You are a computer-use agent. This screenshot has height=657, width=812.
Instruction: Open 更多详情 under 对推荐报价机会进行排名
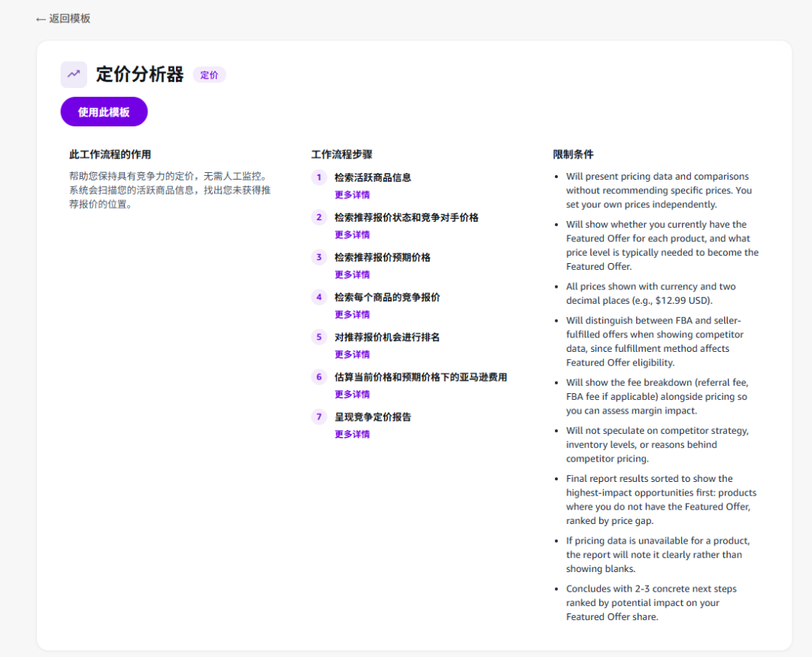click(352, 354)
